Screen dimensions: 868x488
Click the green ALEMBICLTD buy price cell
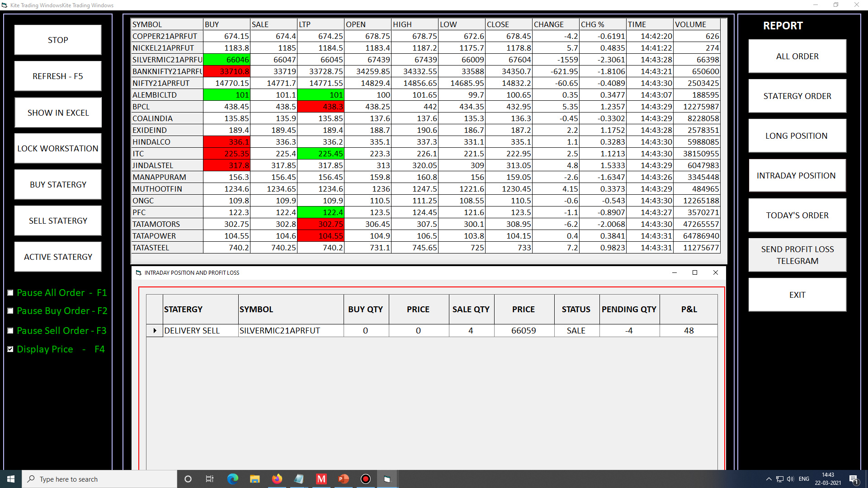pyautogui.click(x=226, y=95)
